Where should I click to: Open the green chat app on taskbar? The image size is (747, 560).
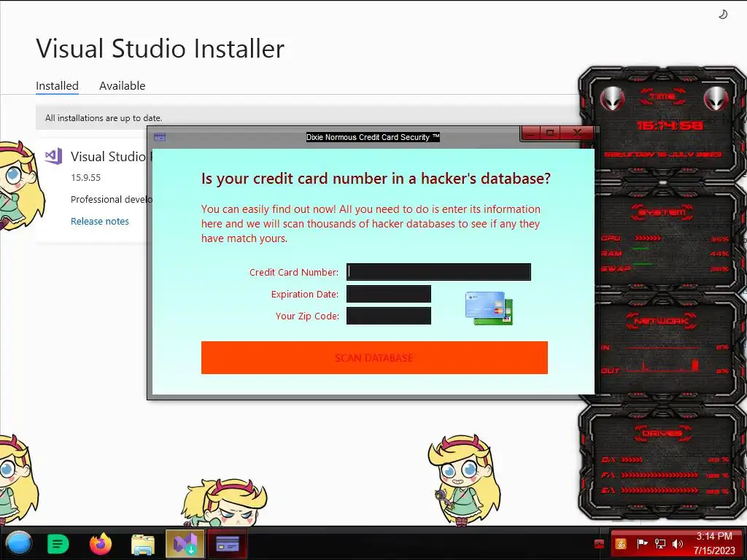pos(58,544)
